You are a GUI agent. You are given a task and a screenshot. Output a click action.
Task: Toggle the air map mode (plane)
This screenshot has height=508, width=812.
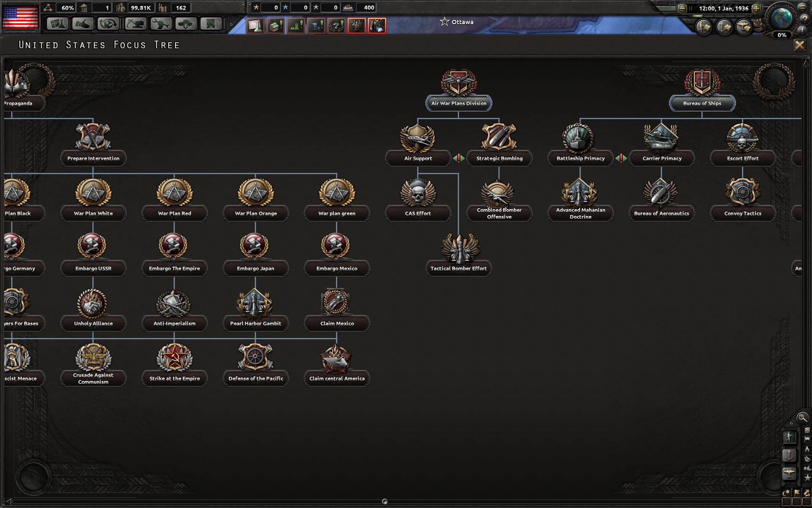click(x=789, y=474)
